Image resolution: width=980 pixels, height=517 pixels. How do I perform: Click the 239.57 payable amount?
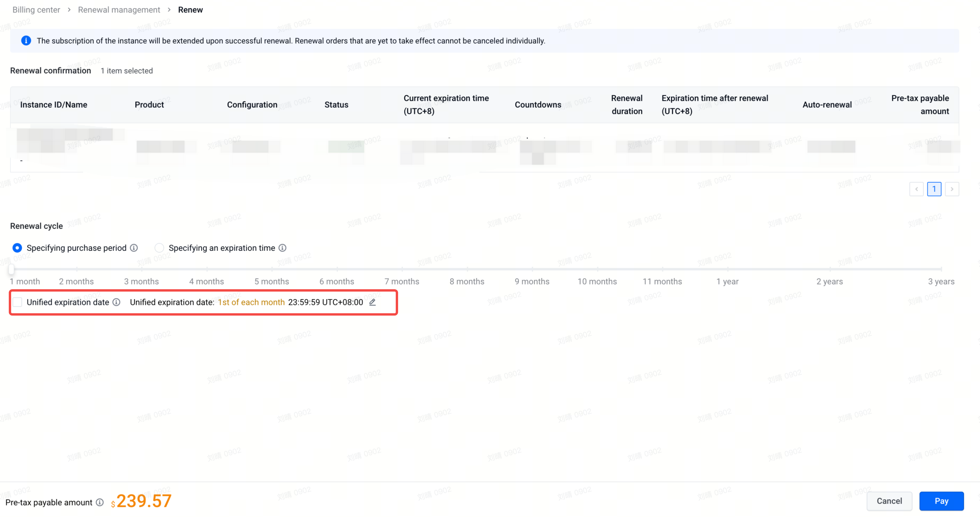point(144,501)
